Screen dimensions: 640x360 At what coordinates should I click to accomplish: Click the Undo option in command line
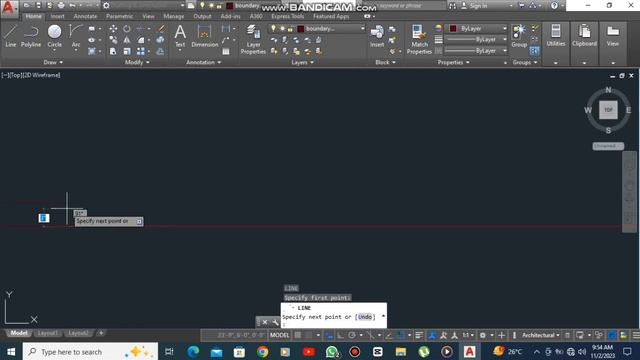365,317
